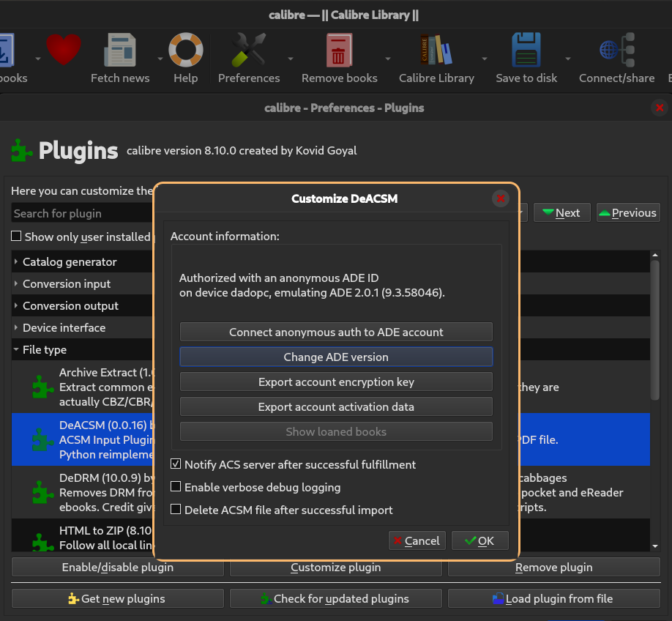This screenshot has height=621, width=672.
Task: Click the Change ADE version button
Action: [x=336, y=357]
